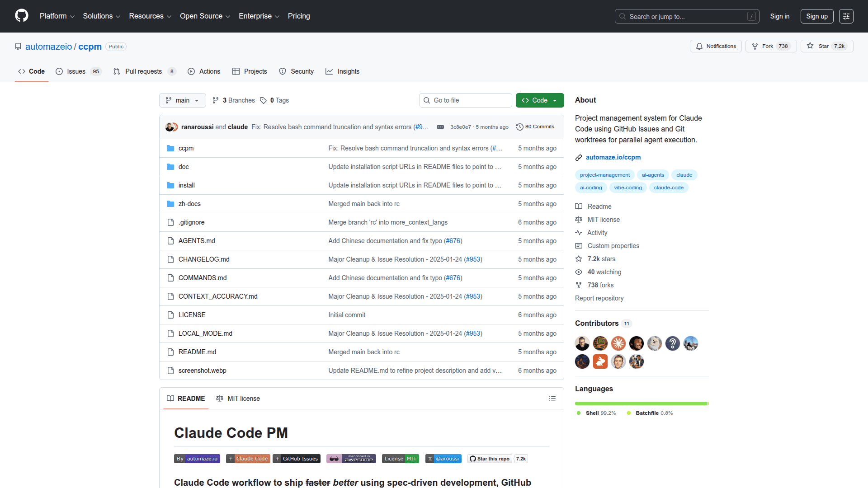Switch to the Issues tab
This screenshot has width=868, height=488.
click(x=76, y=71)
